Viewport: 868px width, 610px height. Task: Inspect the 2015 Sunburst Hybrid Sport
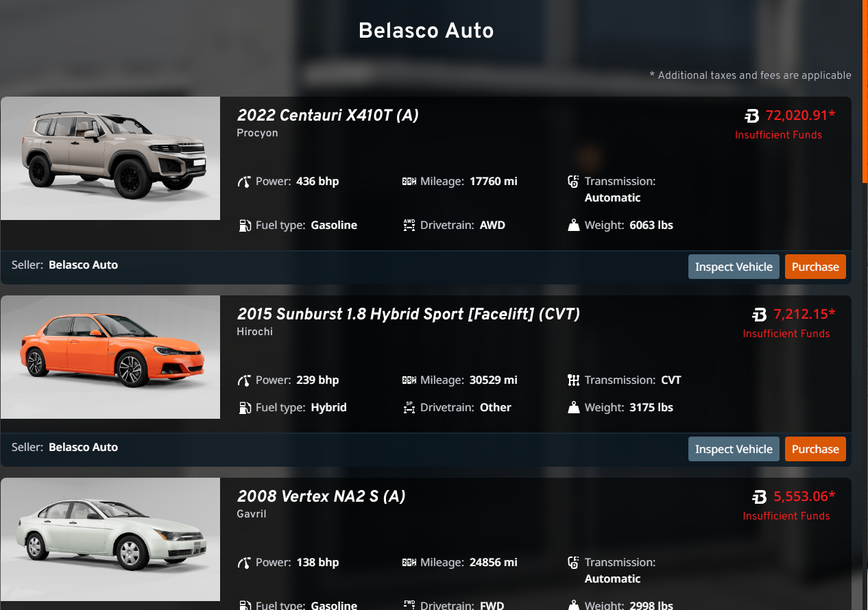click(734, 450)
